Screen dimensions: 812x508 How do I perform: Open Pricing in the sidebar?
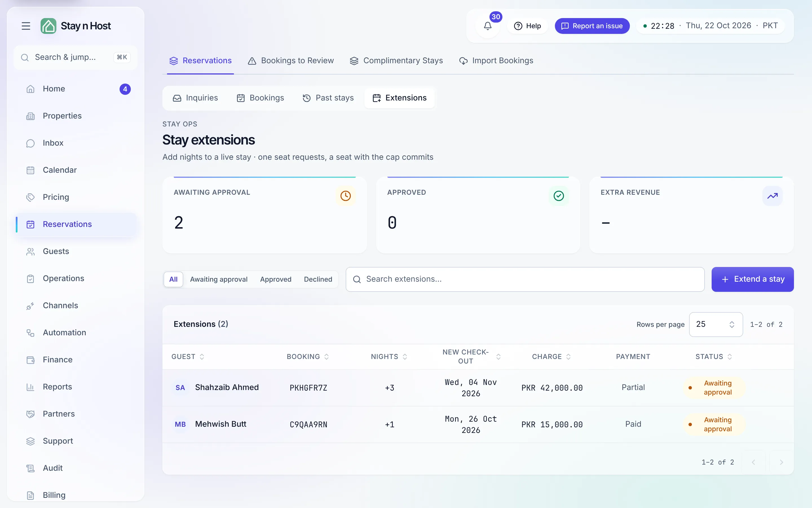(76, 197)
